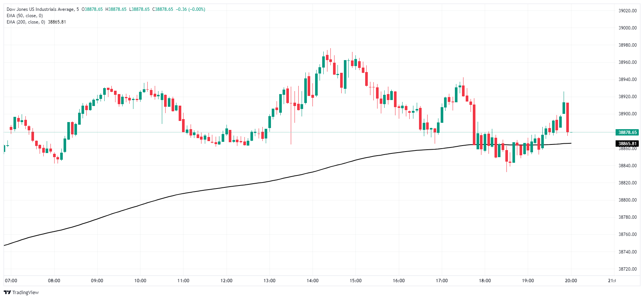Click the 39020.00 price axis label
This screenshot has width=644, height=299.
tap(628, 11)
